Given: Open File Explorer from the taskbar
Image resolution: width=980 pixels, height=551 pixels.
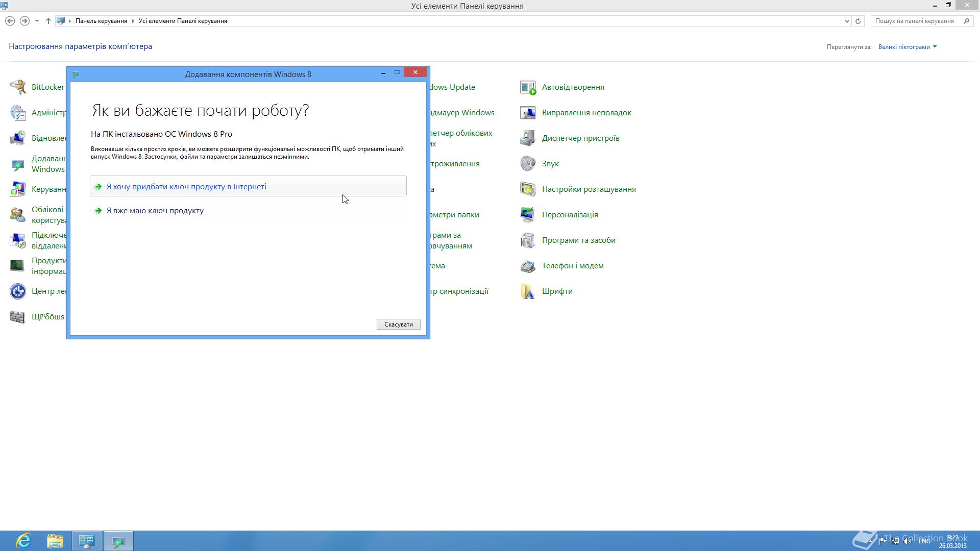Looking at the screenshot, I should point(55,541).
